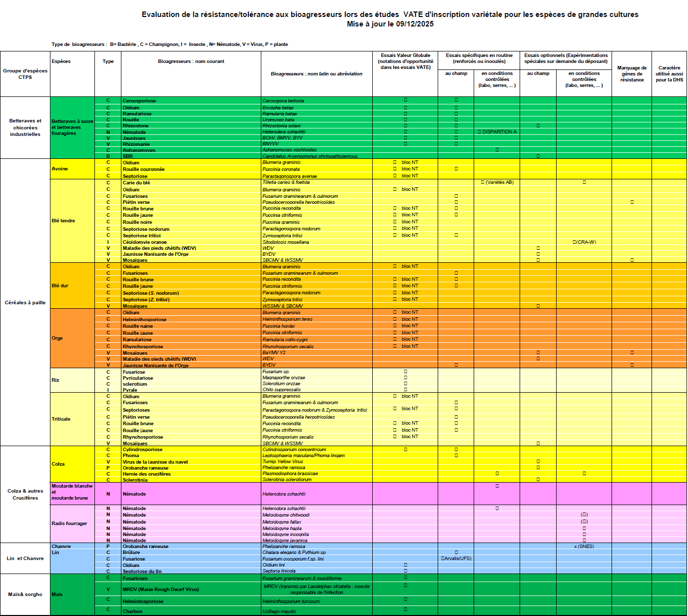Check the Carie du blé (Variétés AB) box

pyautogui.click(x=483, y=182)
